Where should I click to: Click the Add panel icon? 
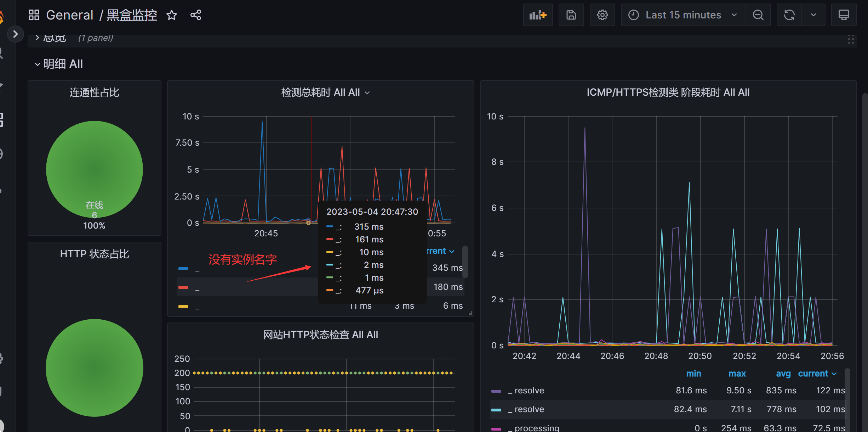(538, 15)
